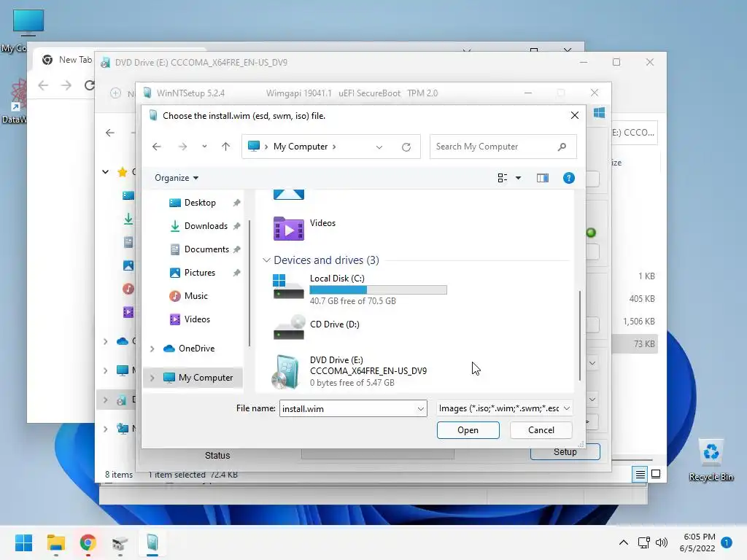Click Local Disk C: capacity bar
This screenshot has width=747, height=560.
[379, 289]
